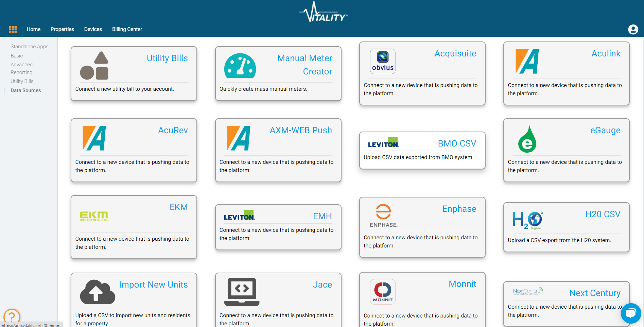
Task: Click the eGauge green drop logo
Action: (x=527, y=138)
